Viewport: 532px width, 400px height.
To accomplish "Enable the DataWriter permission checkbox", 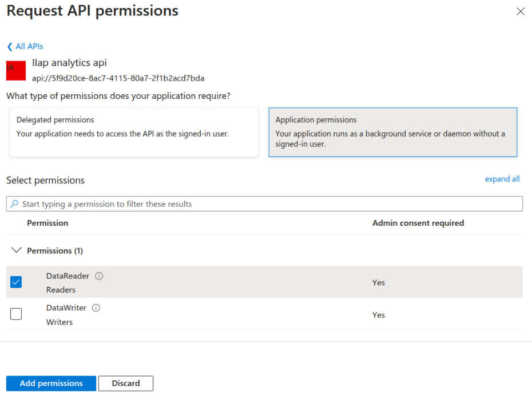I will point(16,314).
